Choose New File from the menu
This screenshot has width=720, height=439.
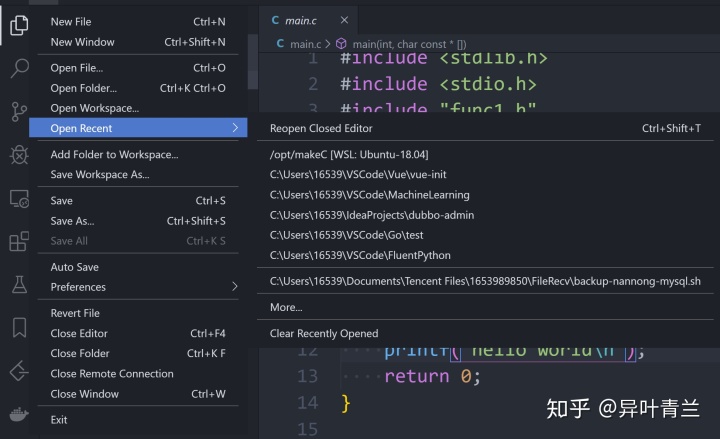point(138,22)
